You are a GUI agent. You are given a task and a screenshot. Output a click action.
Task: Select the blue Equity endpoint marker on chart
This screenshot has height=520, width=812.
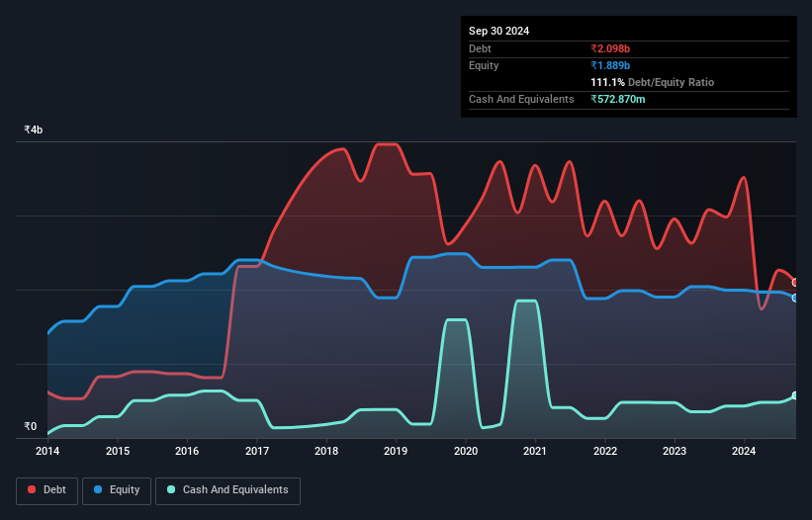click(x=795, y=298)
